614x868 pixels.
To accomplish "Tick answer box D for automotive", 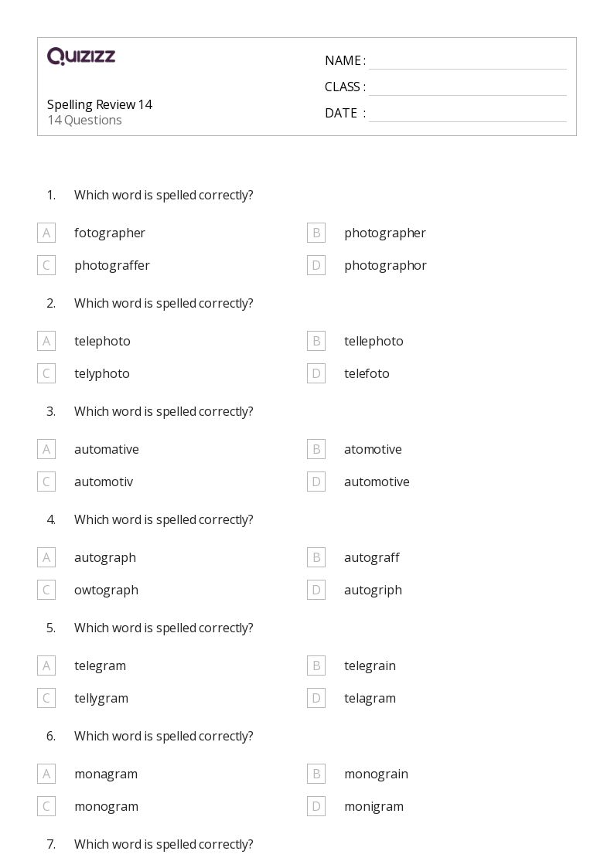I will tap(316, 481).
